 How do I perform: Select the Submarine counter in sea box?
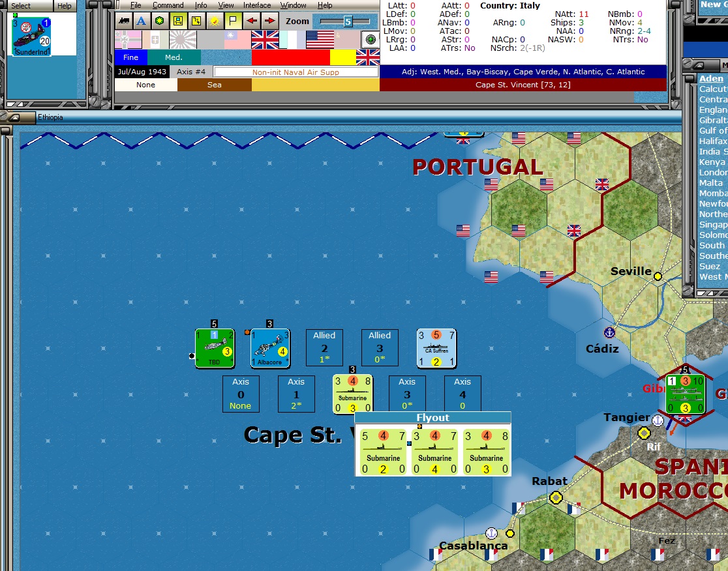(353, 394)
